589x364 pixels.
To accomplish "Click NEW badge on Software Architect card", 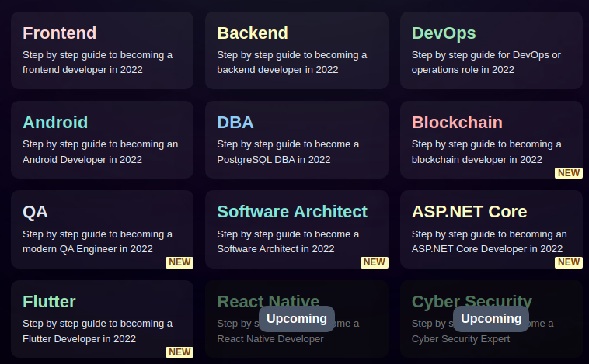I will coord(374,262).
